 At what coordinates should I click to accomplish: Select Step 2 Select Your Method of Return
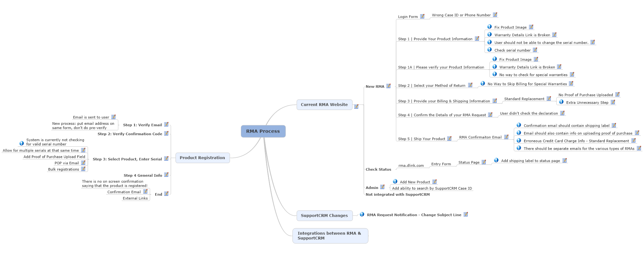click(x=431, y=85)
